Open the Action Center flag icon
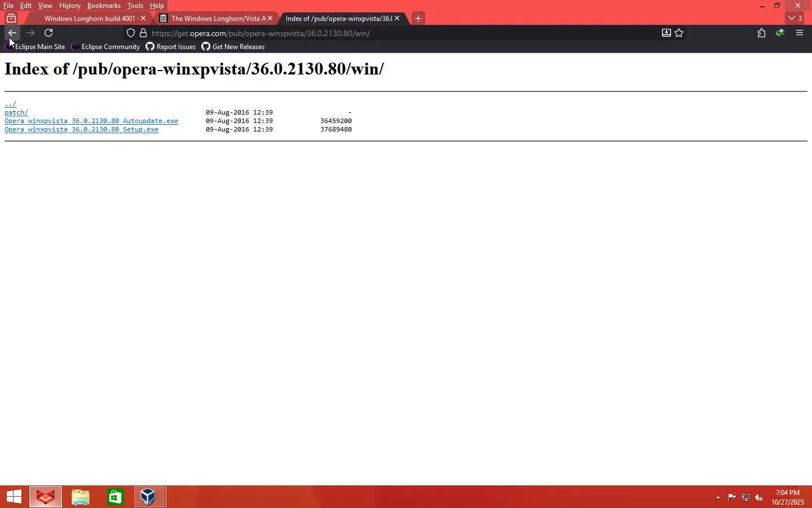Image resolution: width=812 pixels, height=508 pixels. [x=731, y=497]
